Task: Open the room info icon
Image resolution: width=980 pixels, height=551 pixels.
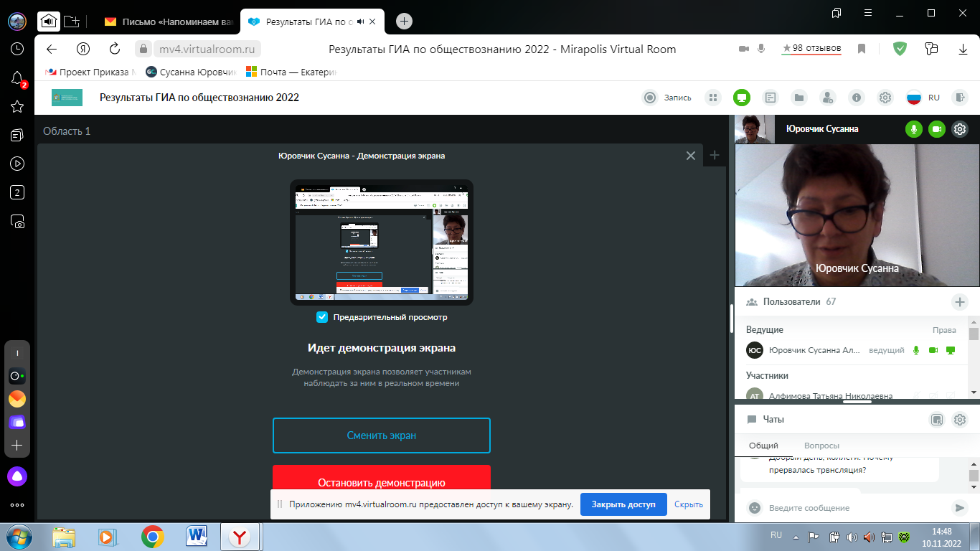Action: [857, 98]
